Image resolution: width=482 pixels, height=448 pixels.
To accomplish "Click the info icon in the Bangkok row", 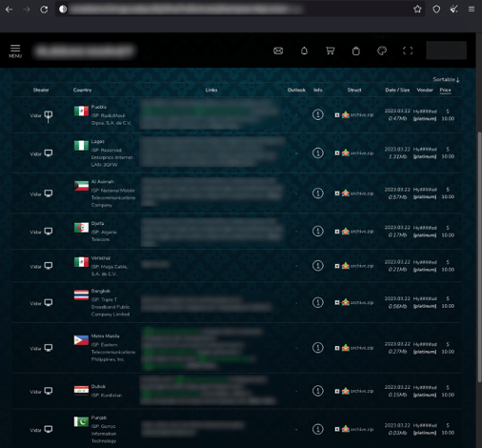I will 318,302.
